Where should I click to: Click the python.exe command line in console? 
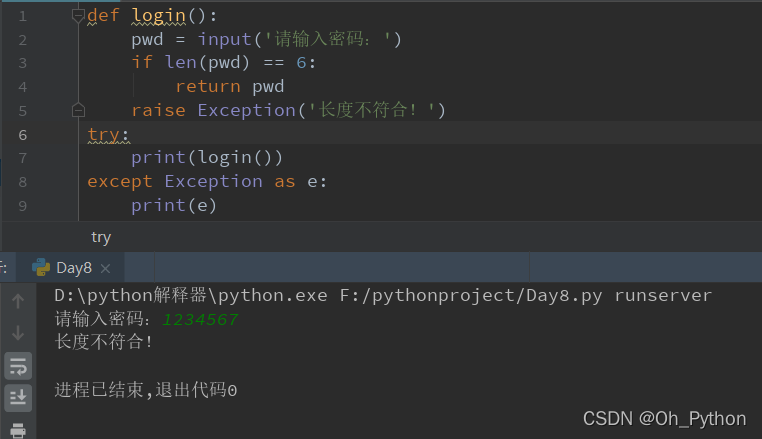click(x=383, y=296)
